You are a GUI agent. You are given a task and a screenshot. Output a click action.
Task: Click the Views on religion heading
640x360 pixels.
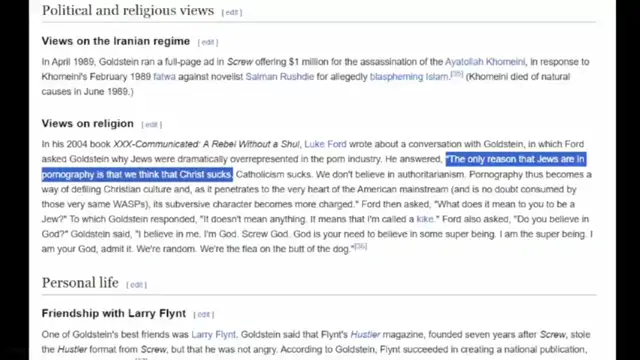(88, 123)
